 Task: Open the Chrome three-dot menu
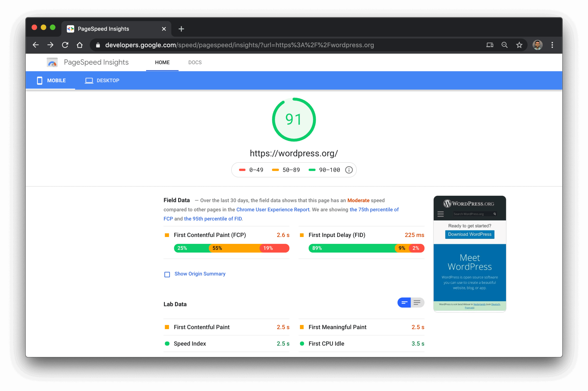pyautogui.click(x=552, y=45)
